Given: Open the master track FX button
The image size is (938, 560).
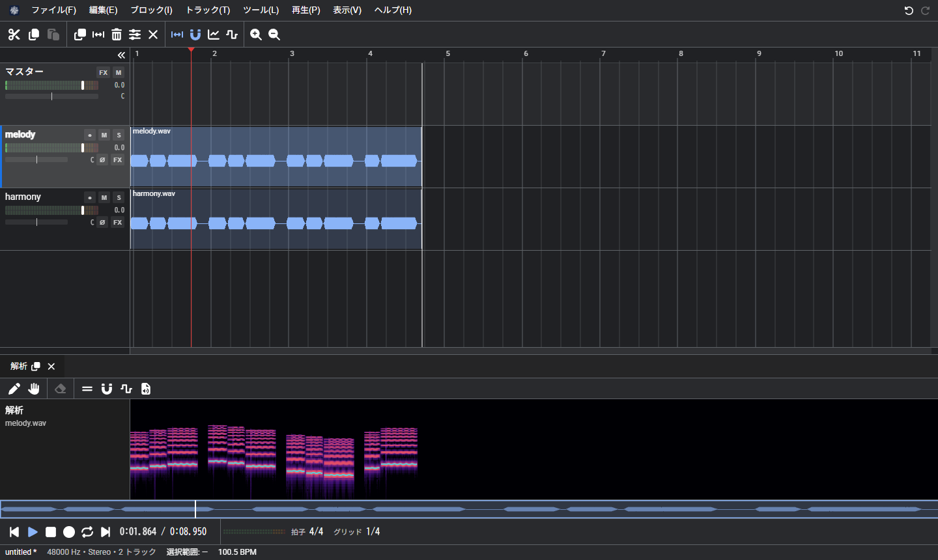Looking at the screenshot, I should [x=104, y=72].
